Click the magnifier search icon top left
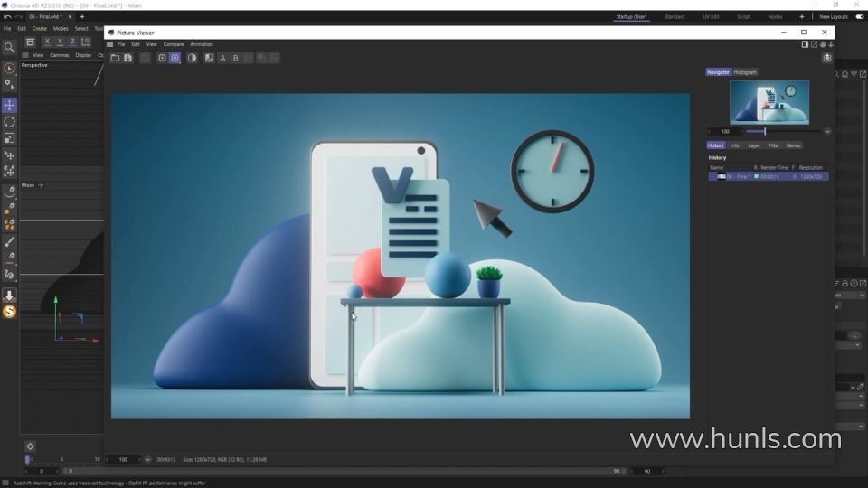This screenshot has width=868, height=488. pyautogui.click(x=9, y=48)
